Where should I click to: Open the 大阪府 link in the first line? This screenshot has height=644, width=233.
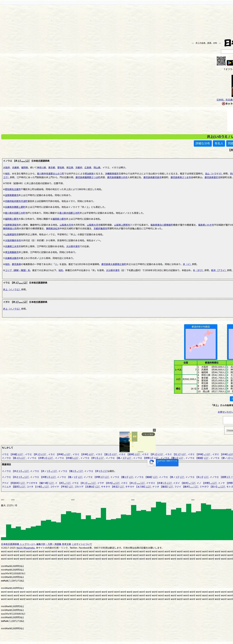coord(7,168)
